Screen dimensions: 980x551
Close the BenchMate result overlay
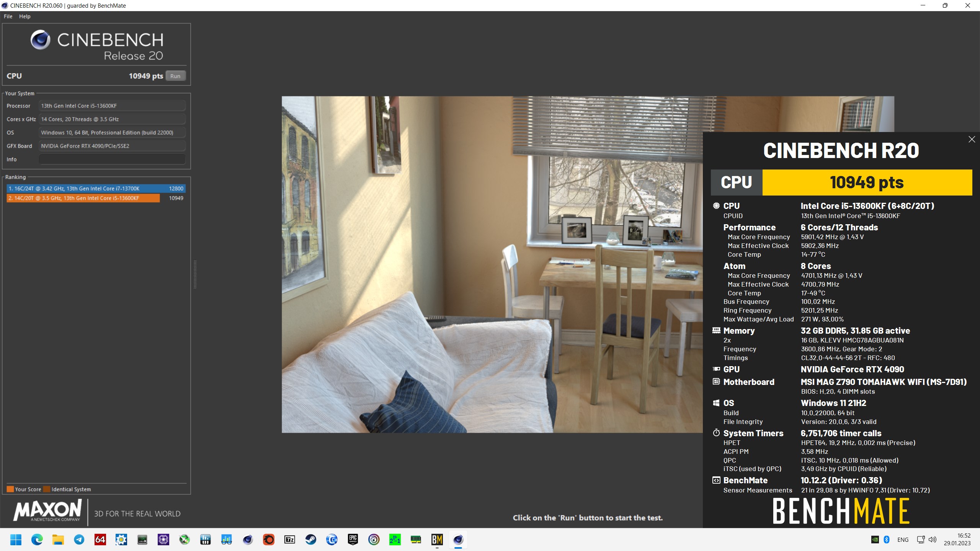point(972,139)
